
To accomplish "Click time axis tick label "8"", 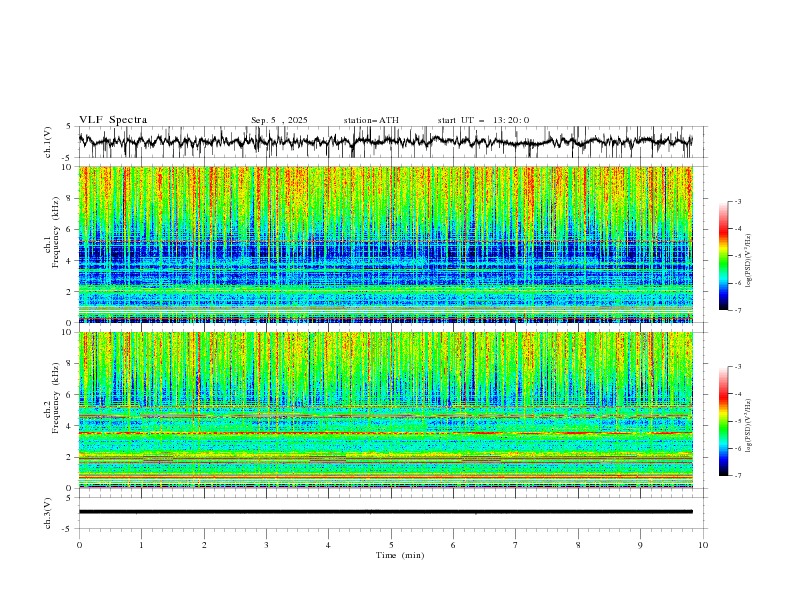I will point(578,545).
